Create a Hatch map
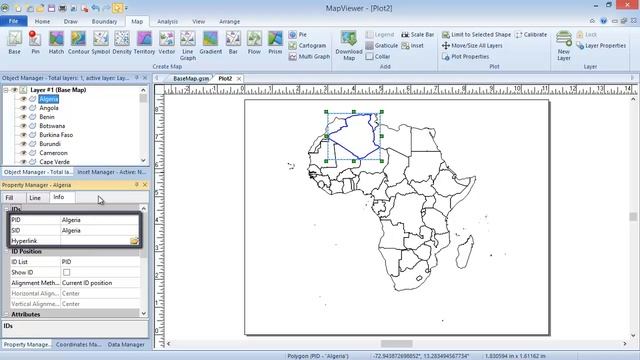Screen dimensions: 640x360 point(56,42)
